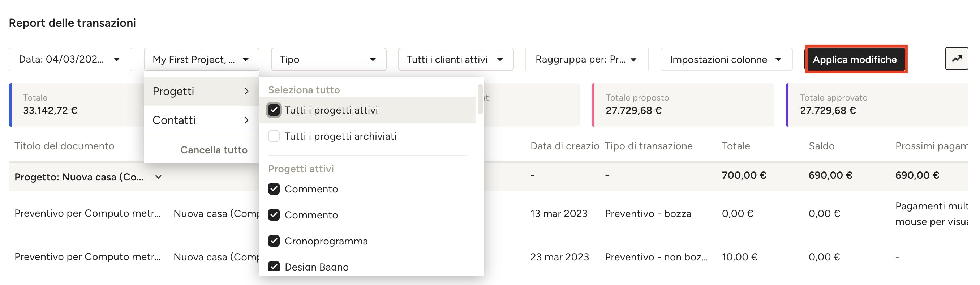The image size is (980, 285).
Task: Click Cancella tutto
Action: (x=214, y=150)
